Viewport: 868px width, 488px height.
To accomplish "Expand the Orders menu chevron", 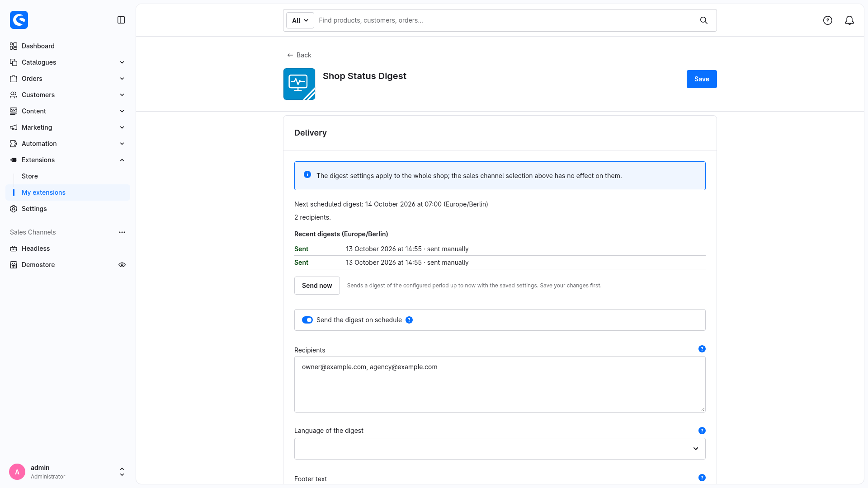I will pos(122,79).
